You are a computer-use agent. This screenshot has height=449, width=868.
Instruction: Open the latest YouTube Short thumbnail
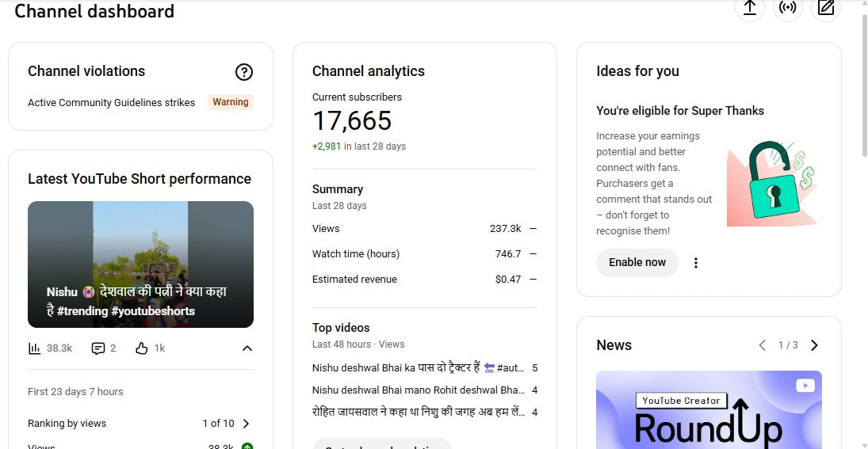point(140,264)
